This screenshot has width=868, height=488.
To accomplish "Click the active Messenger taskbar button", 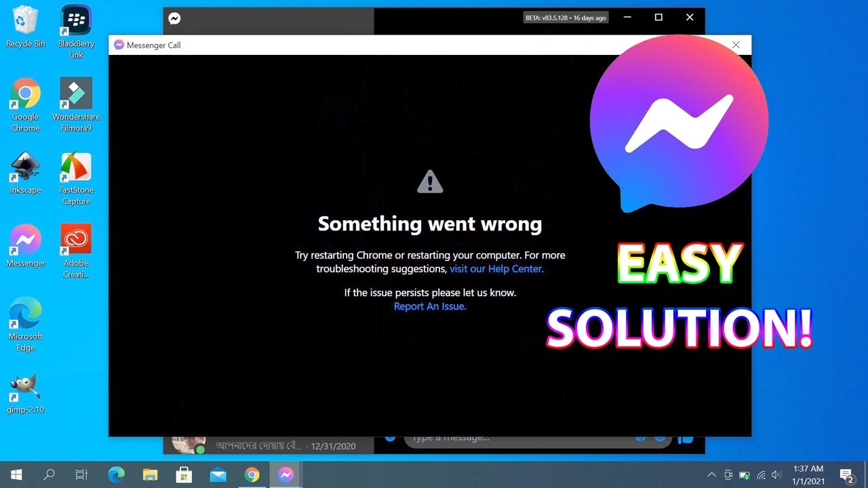I will pyautogui.click(x=285, y=474).
